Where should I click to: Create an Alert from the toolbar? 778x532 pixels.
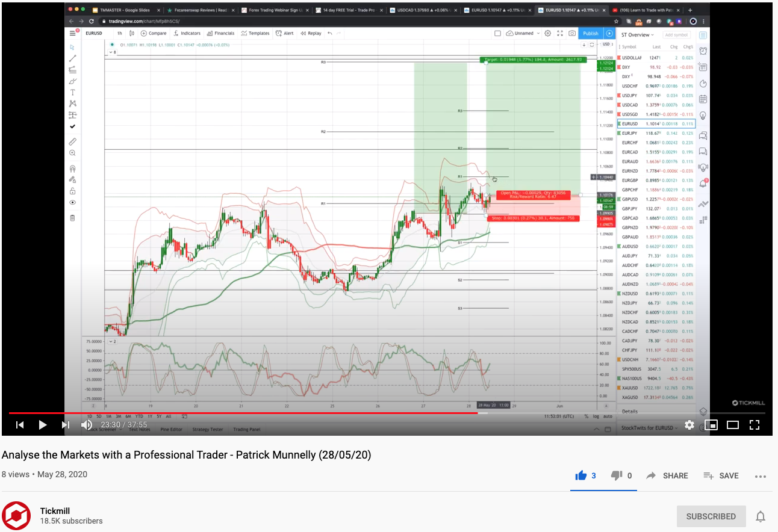click(x=285, y=33)
